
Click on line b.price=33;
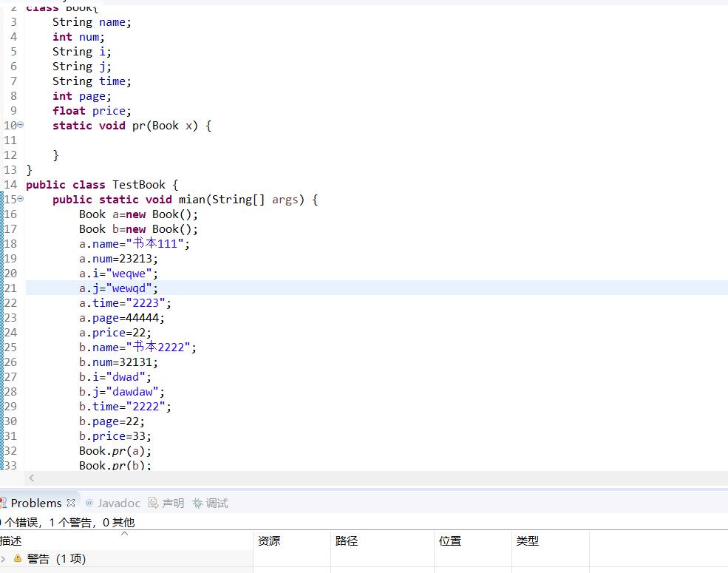[115, 436]
